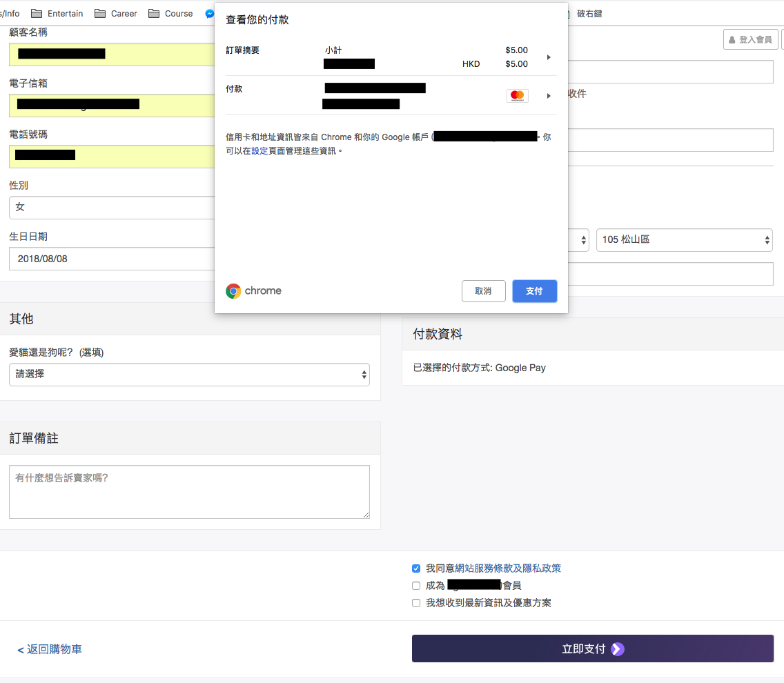Open the 105 松山區 district dropdown
784x683 pixels.
point(685,240)
